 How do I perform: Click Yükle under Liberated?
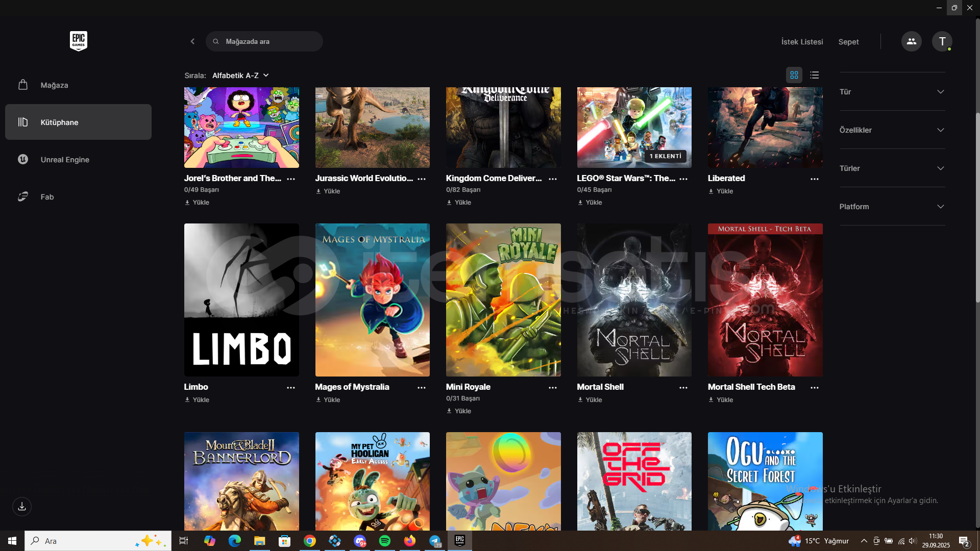pos(721,191)
